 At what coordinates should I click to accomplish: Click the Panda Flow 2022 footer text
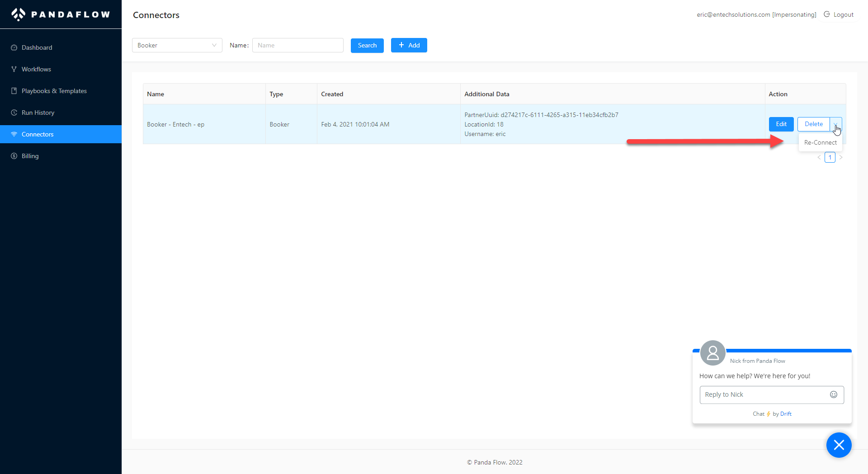pos(495,462)
